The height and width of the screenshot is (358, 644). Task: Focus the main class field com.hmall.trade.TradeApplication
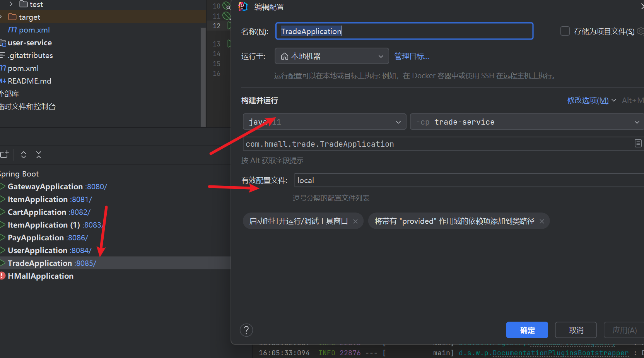[443, 144]
